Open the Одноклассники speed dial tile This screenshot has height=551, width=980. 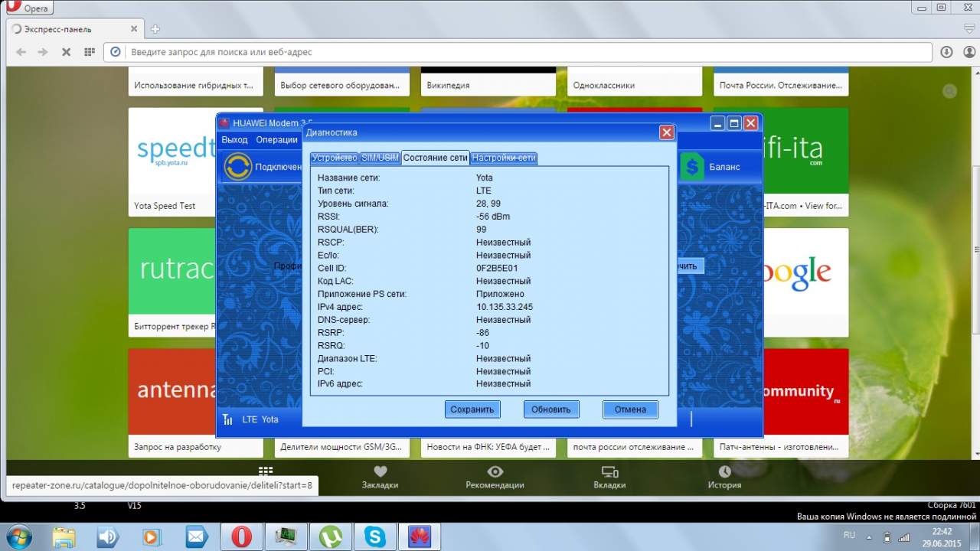(x=635, y=81)
